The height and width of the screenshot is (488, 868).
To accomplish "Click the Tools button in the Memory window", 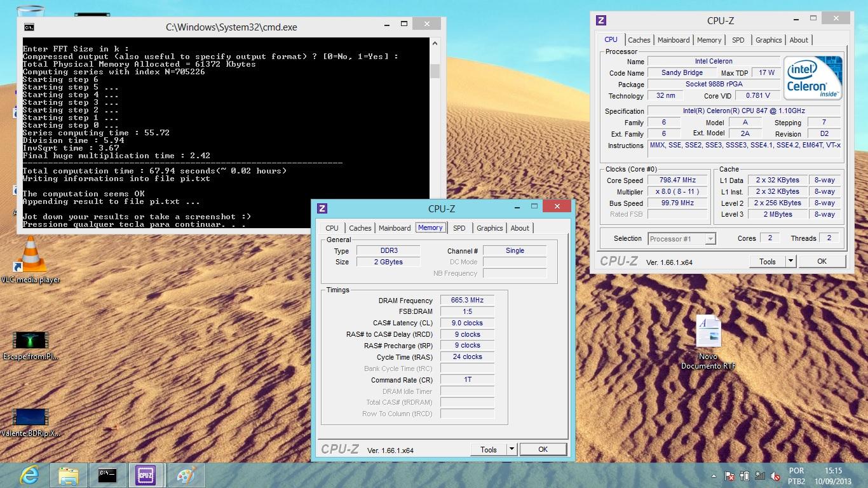I will (488, 449).
